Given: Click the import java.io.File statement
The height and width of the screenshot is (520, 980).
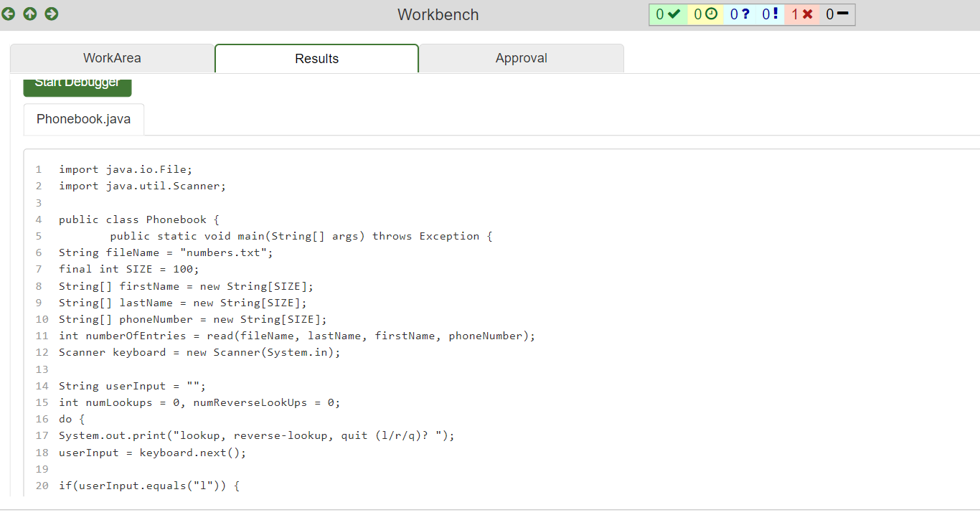Looking at the screenshot, I should (125, 169).
